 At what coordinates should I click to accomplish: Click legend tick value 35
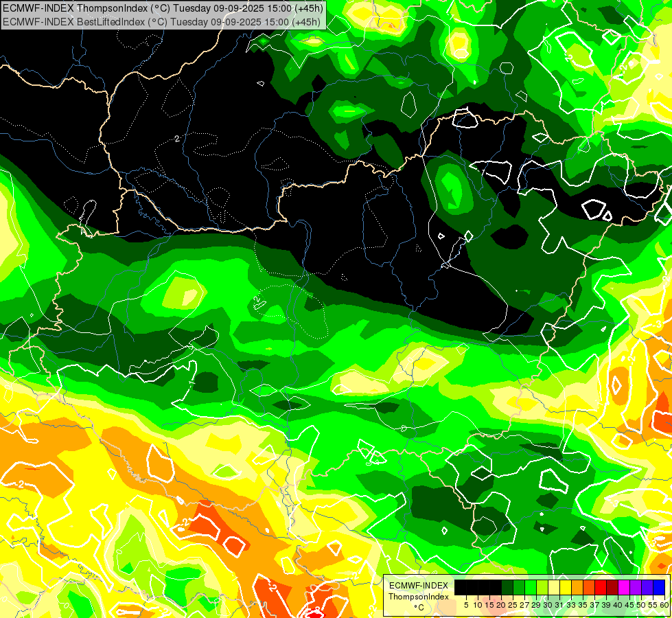coord(583,605)
